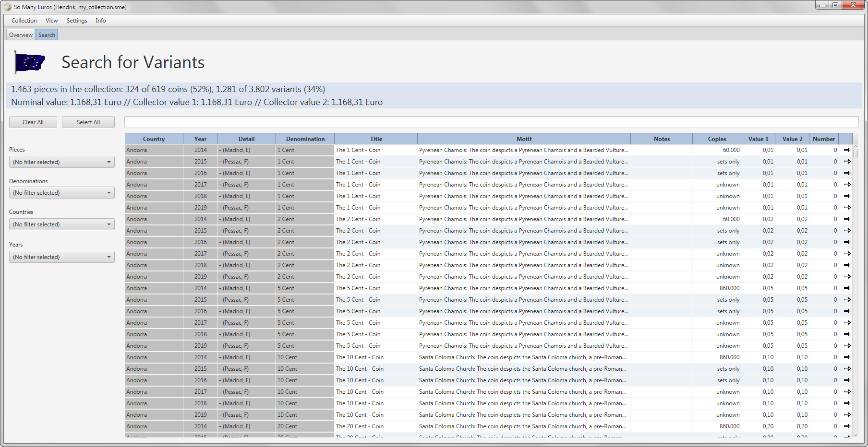The width and height of the screenshot is (868, 447).
Task: Open the Collection menu
Action: pyautogui.click(x=24, y=21)
